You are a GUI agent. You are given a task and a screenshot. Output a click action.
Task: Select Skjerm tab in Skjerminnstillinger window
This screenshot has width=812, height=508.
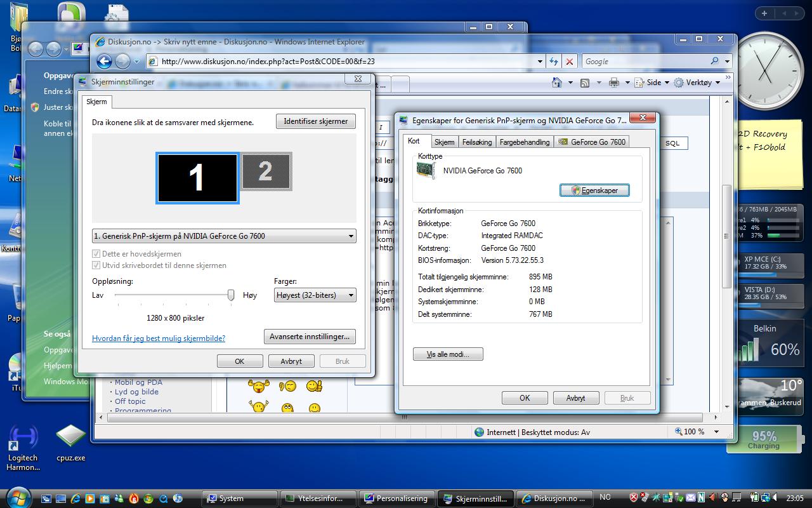click(96, 102)
